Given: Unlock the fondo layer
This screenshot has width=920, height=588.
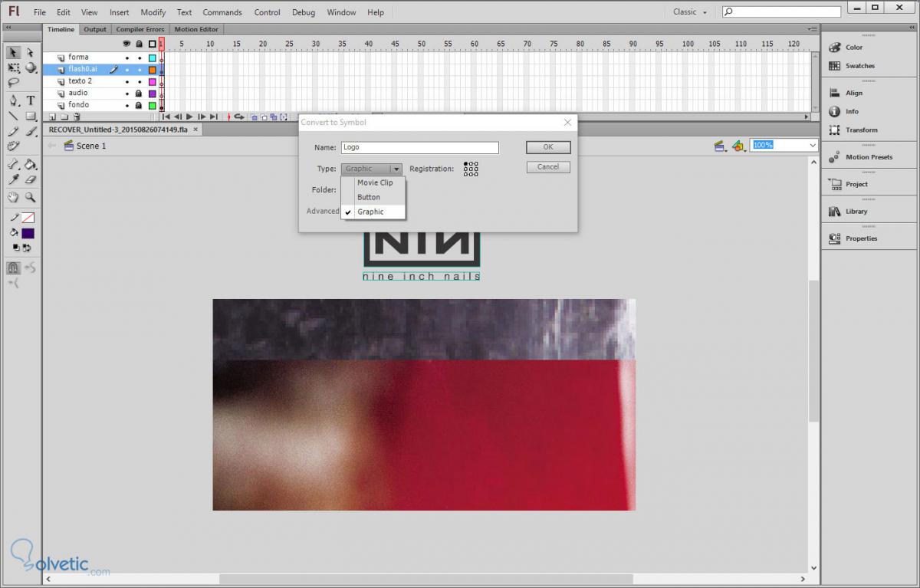Looking at the screenshot, I should coord(139,105).
